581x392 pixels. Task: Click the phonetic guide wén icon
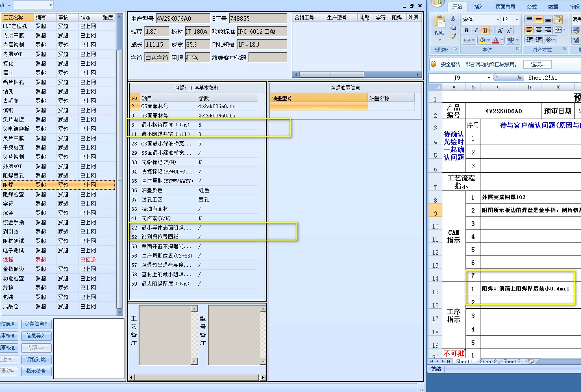click(511, 40)
